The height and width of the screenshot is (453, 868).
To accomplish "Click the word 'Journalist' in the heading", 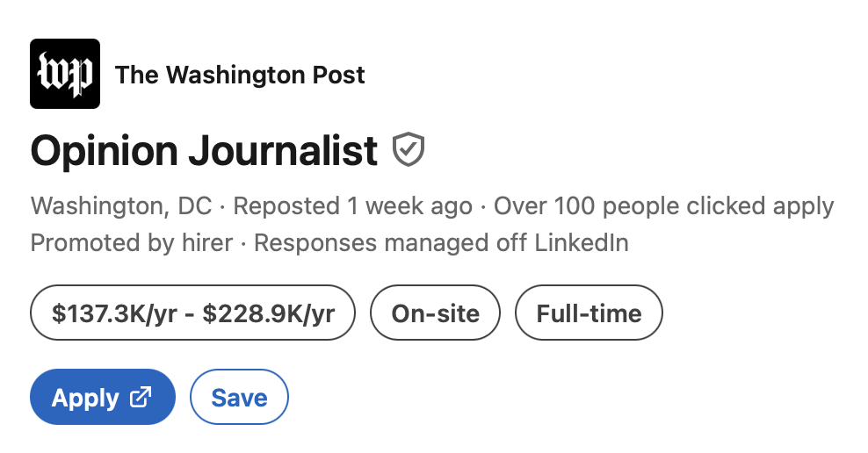I will (x=285, y=151).
